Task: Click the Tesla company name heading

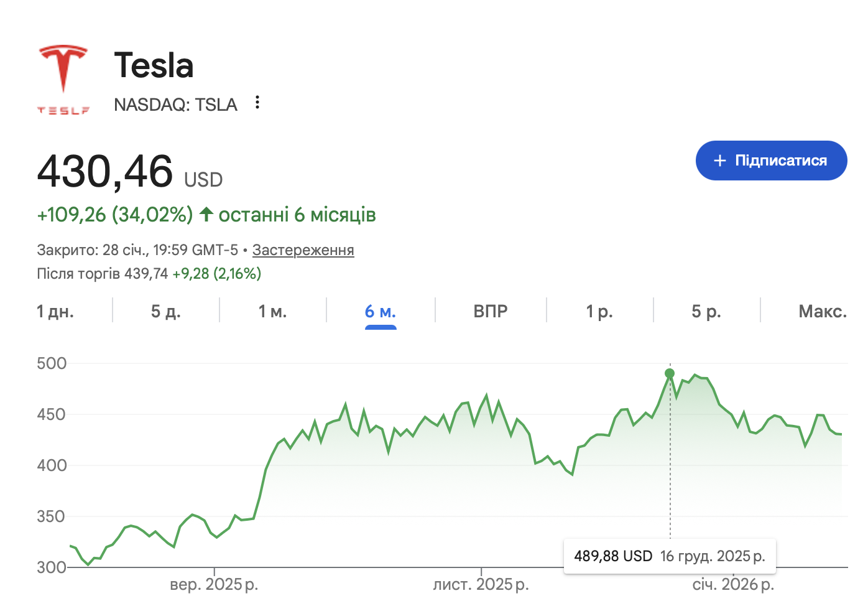Action: click(154, 65)
